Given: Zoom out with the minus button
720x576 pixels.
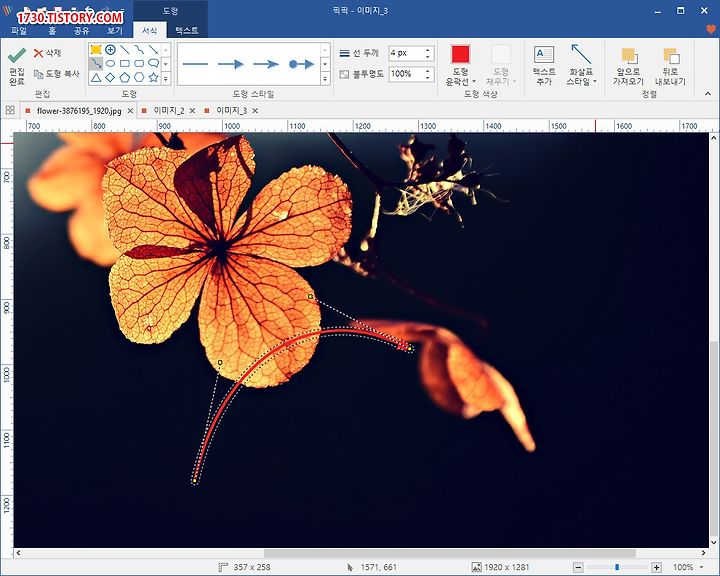Looking at the screenshot, I should (x=578, y=568).
